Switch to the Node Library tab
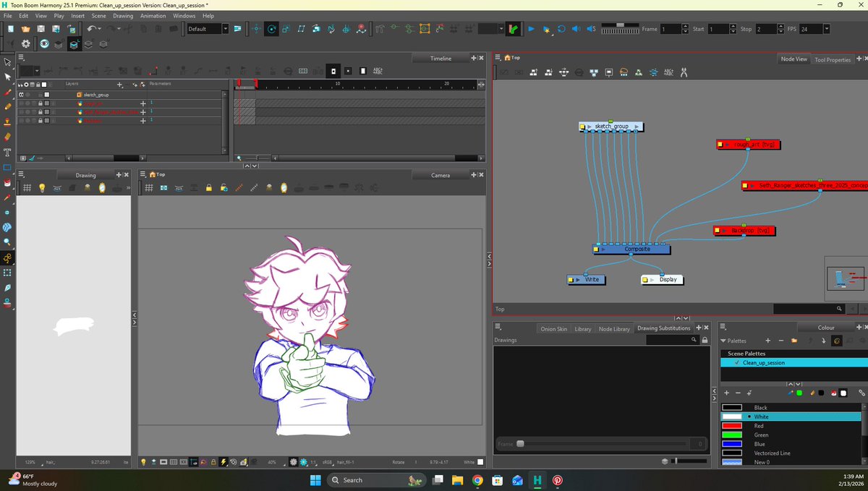This screenshot has width=868, height=491. click(614, 329)
